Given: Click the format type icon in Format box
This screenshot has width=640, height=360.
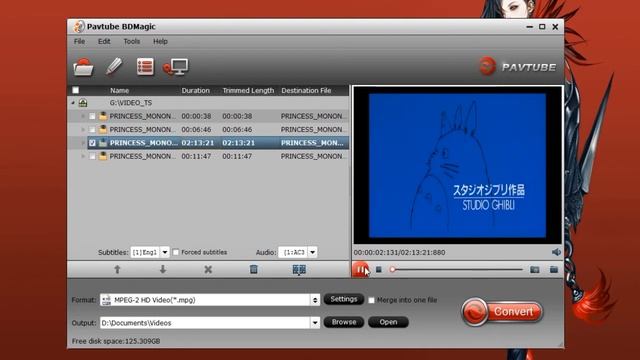Looking at the screenshot, I should click(x=106, y=300).
